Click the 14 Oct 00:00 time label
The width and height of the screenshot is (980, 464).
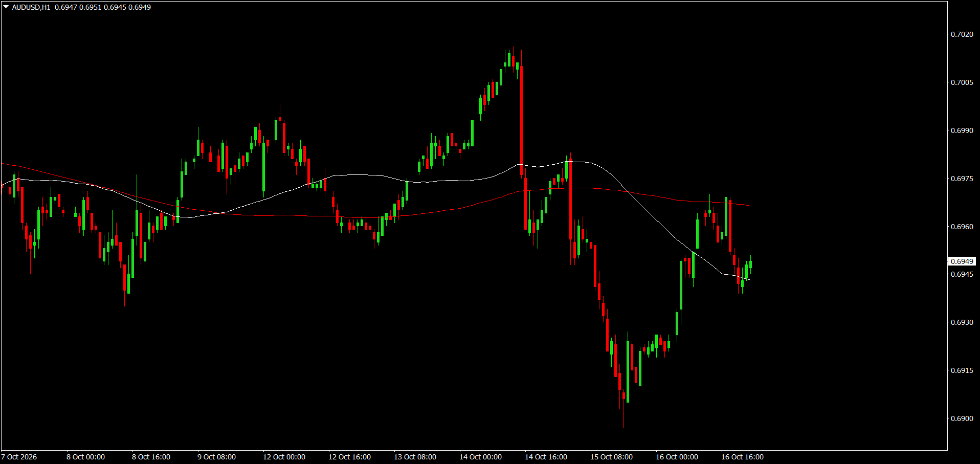point(480,457)
